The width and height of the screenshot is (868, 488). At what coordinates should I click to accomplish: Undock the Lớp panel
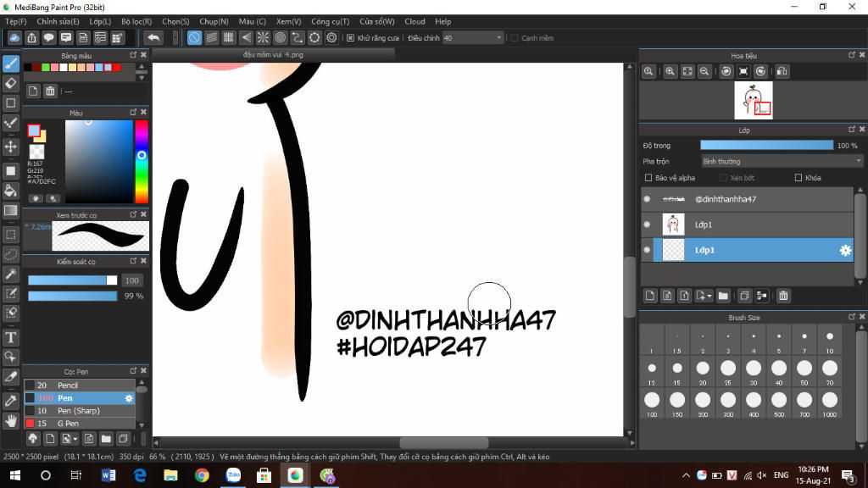(852, 130)
